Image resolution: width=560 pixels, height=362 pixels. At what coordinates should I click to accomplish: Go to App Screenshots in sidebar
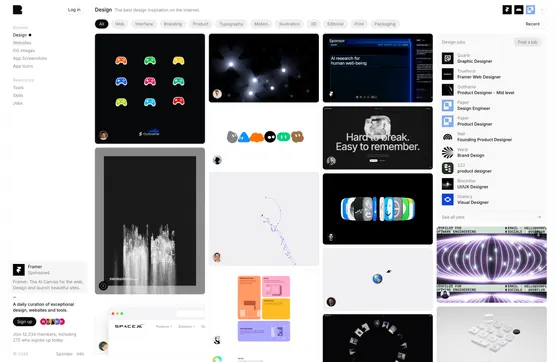point(30,58)
